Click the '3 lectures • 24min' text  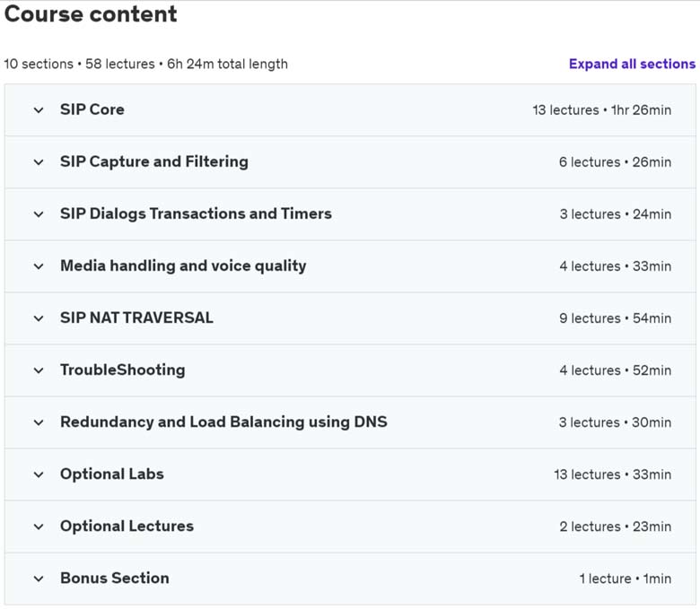616,214
